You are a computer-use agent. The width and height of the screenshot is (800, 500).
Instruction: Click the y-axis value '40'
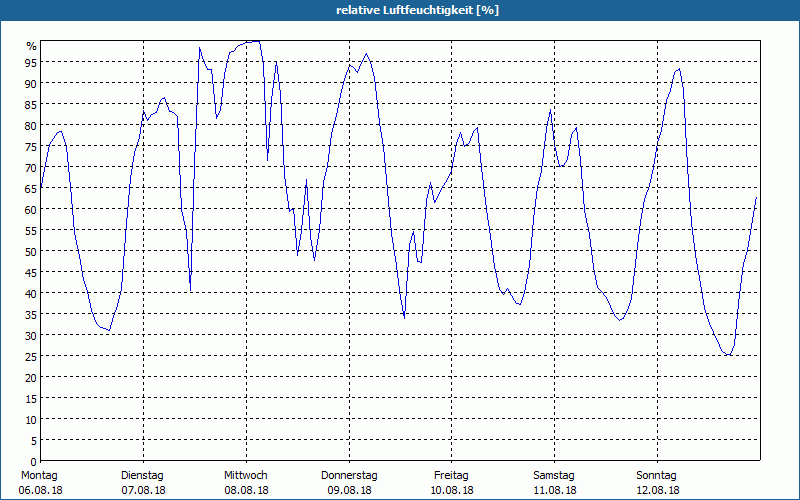pyautogui.click(x=31, y=294)
